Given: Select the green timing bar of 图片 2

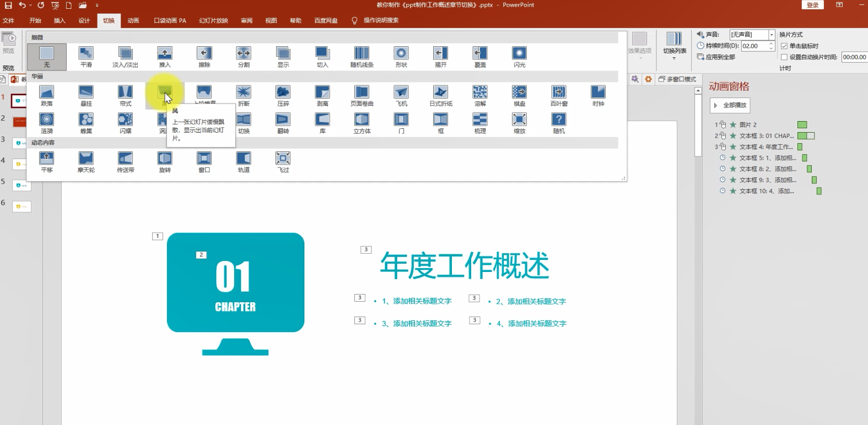Looking at the screenshot, I should click(x=802, y=125).
